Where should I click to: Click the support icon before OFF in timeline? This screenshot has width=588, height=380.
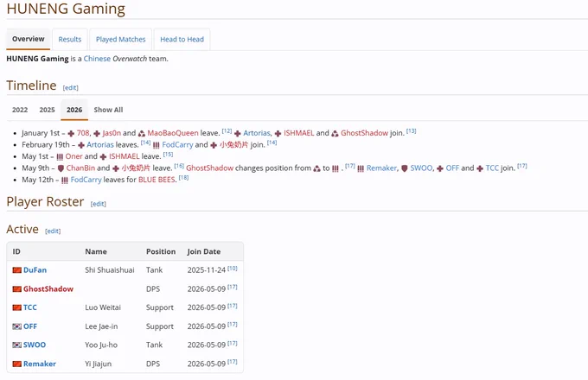pos(440,168)
